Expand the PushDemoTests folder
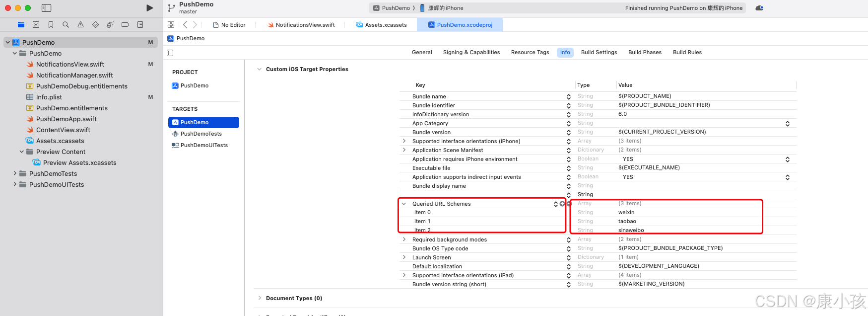 pos(15,173)
